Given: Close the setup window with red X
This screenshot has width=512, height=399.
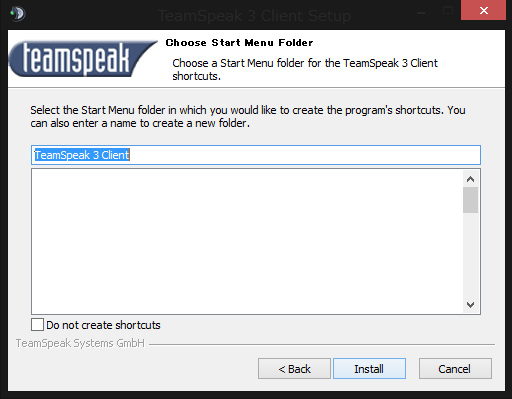Looking at the screenshot, I should coord(484,10).
